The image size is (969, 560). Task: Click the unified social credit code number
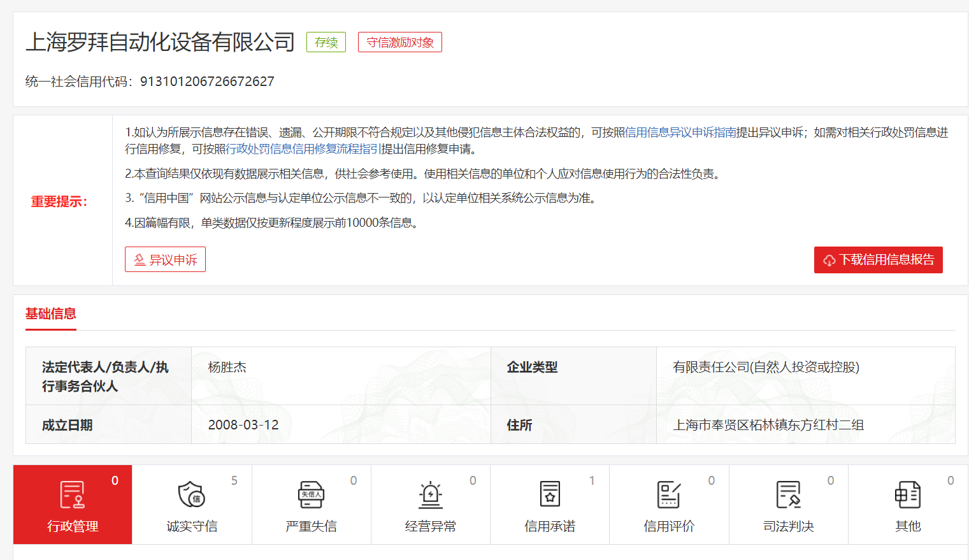click(x=207, y=82)
